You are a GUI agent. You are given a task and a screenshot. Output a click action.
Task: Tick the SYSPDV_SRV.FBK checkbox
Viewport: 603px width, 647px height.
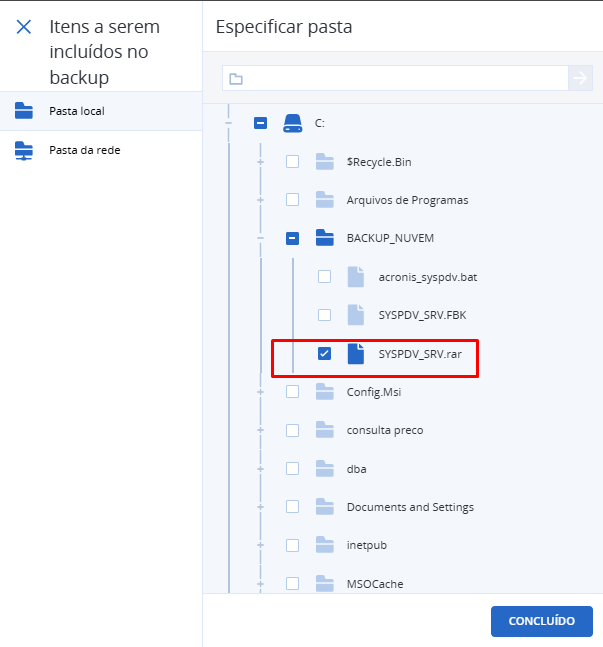324,315
